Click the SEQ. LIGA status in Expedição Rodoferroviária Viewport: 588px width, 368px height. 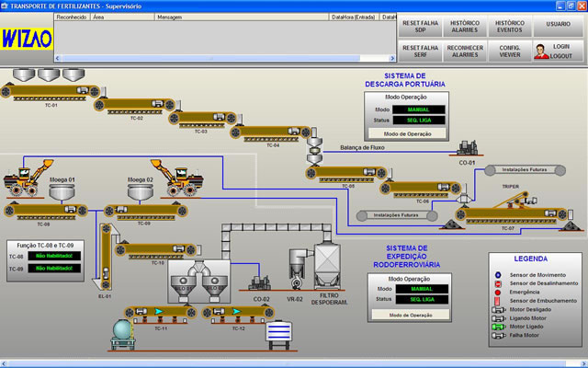click(x=422, y=299)
